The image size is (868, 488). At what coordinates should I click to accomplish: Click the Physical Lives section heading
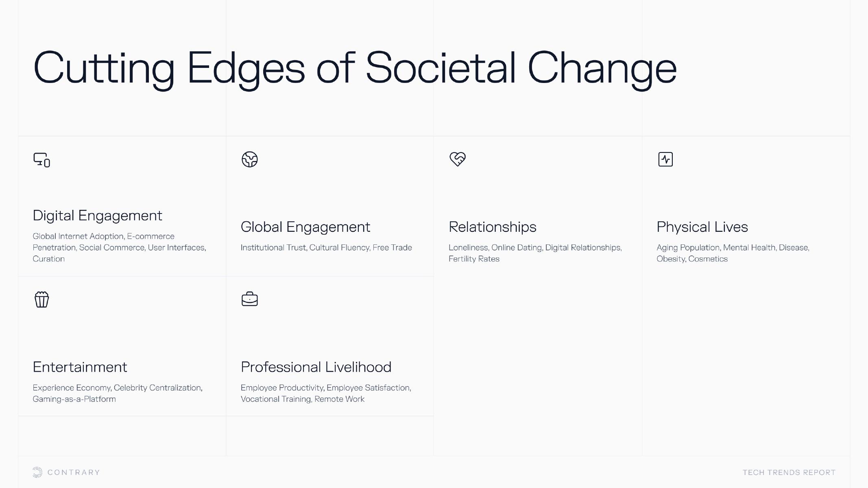coord(702,227)
